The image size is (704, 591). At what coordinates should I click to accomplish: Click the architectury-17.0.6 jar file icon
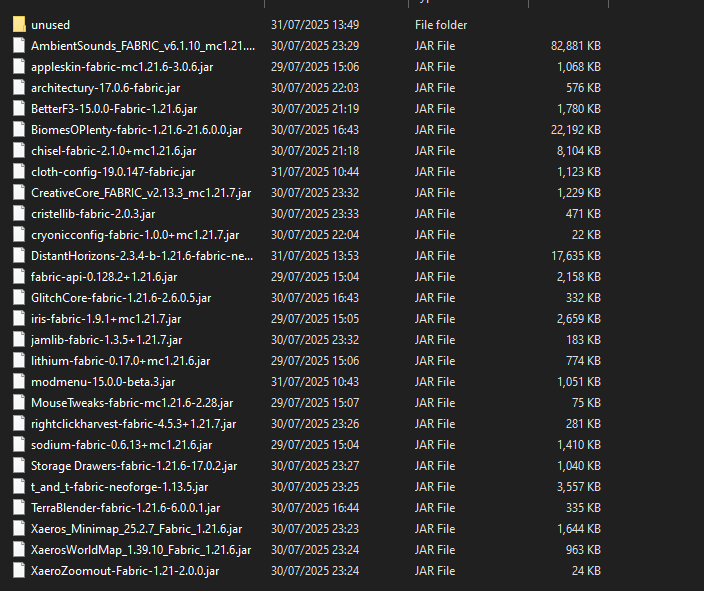(19, 88)
